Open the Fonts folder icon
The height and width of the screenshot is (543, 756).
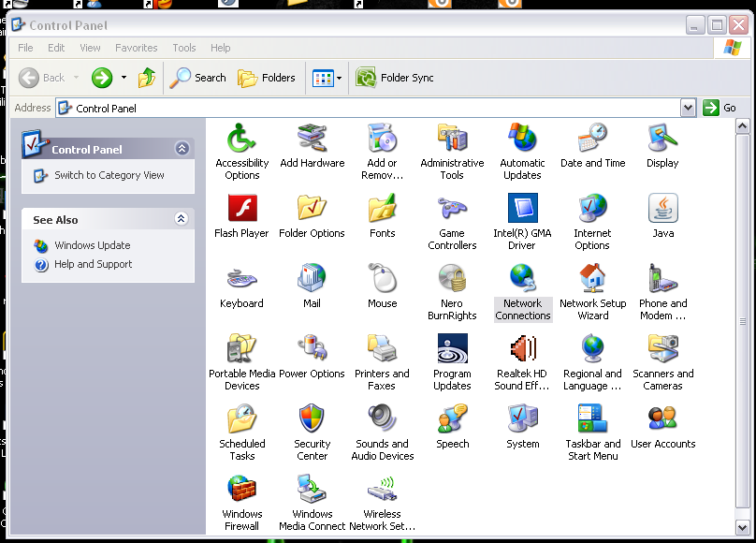coord(383,208)
